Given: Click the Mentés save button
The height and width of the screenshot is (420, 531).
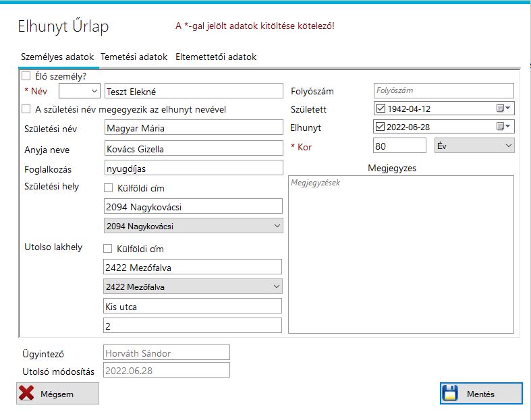Looking at the screenshot, I should coord(481,394).
